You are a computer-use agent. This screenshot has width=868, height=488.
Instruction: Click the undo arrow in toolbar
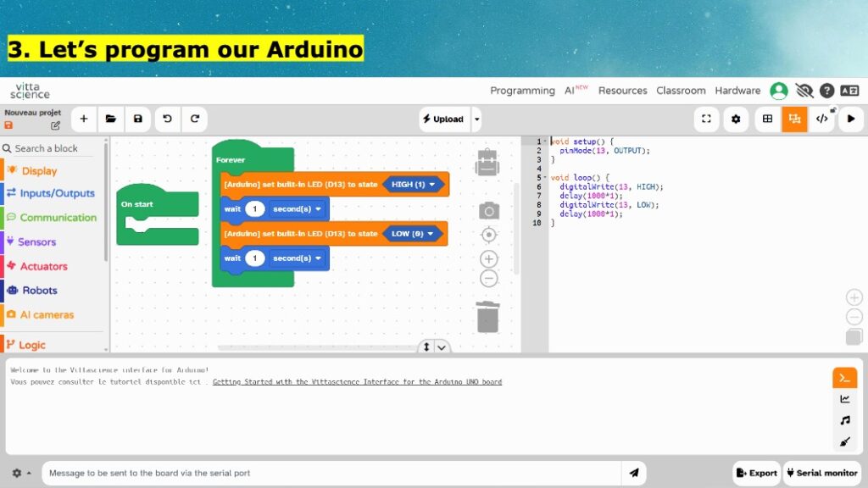[167, 119]
